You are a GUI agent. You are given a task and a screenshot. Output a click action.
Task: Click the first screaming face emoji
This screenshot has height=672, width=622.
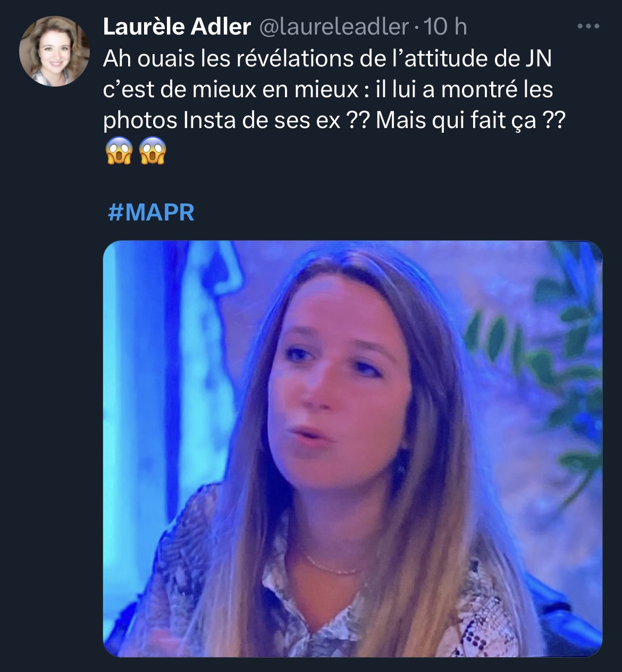119,151
